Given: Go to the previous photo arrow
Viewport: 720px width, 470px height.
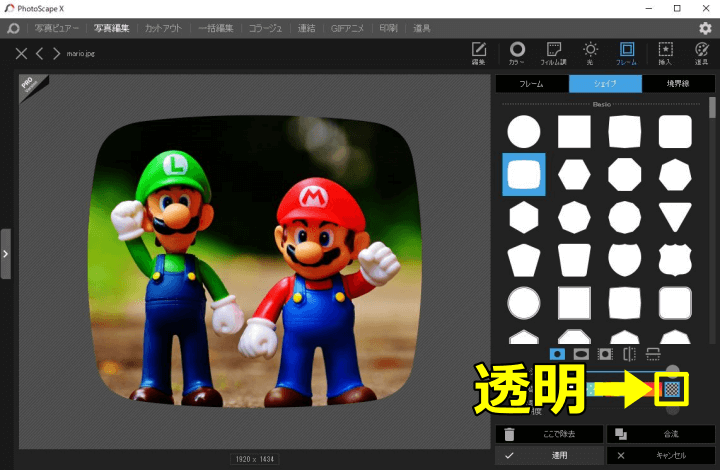Looking at the screenshot, I should pos(39,54).
